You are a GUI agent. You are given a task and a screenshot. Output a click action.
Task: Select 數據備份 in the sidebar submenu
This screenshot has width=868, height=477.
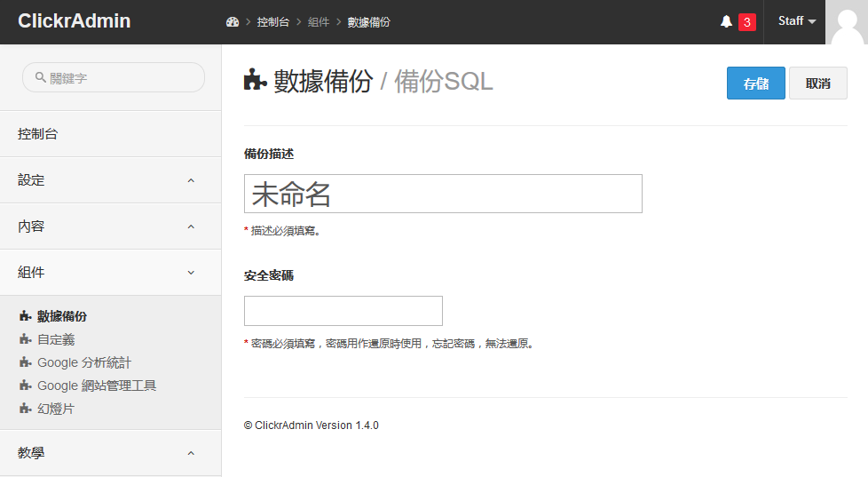pyautogui.click(x=62, y=316)
